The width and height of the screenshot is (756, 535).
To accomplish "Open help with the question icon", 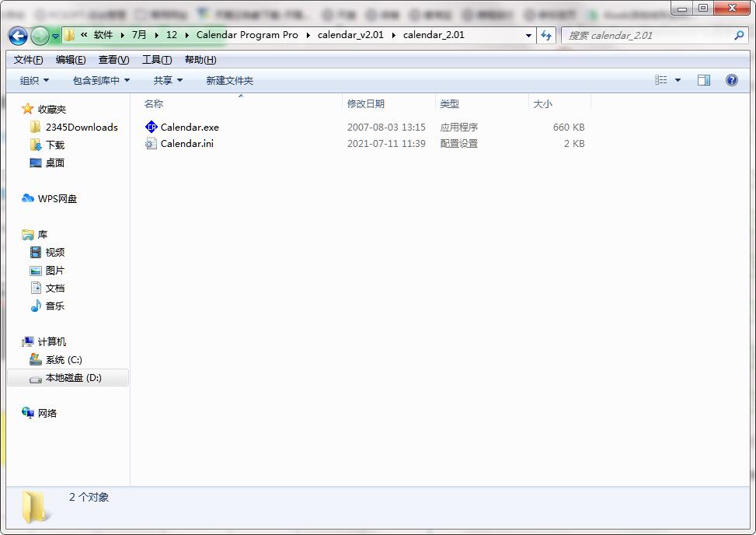I will click(731, 80).
